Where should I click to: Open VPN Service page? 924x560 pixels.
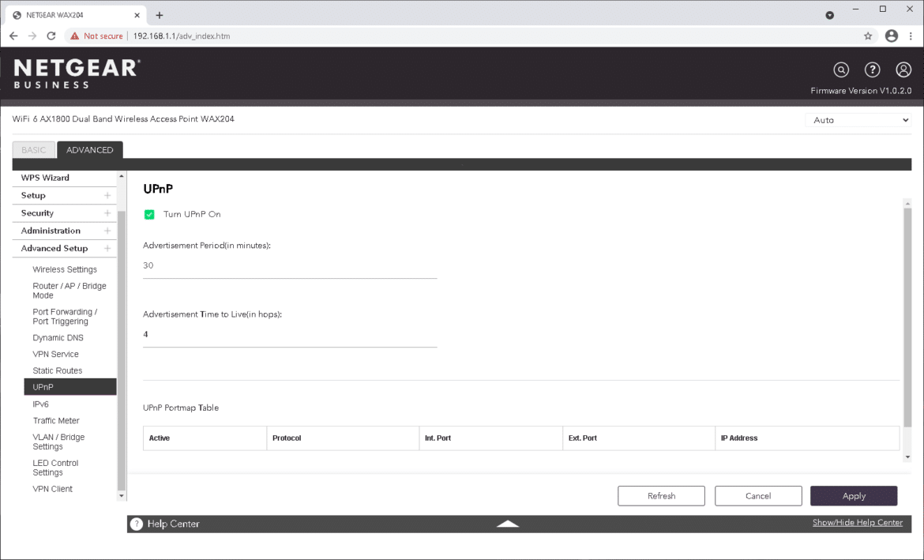[x=55, y=355]
